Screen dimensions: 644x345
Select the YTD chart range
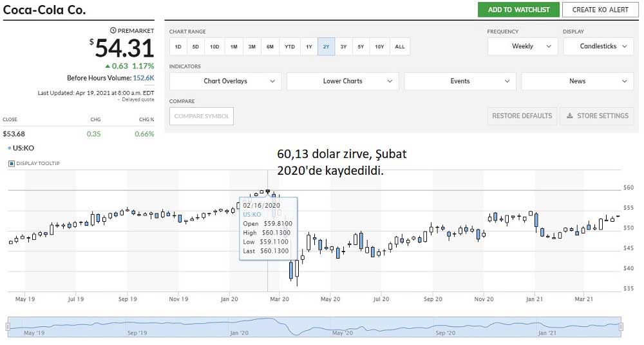290,46
